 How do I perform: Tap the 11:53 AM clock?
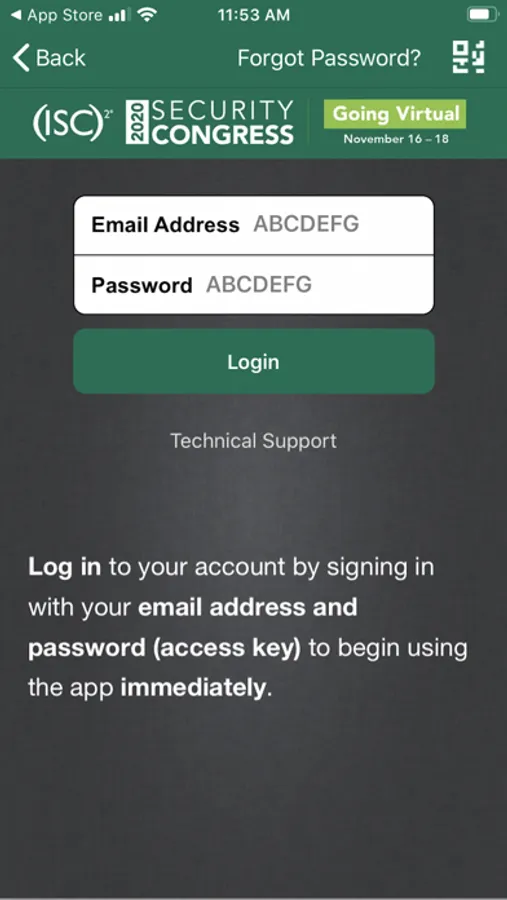click(x=254, y=15)
